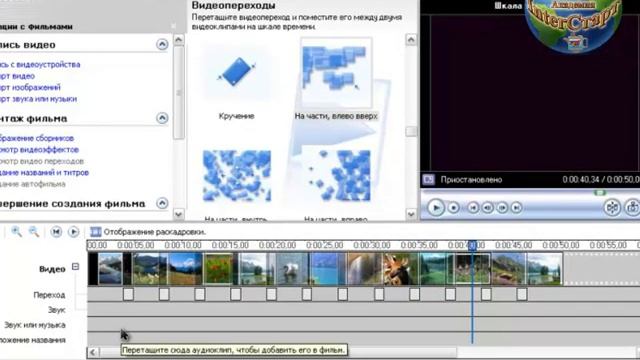Step to next frame in monitor
This screenshot has width=640, height=360.
[502, 208]
